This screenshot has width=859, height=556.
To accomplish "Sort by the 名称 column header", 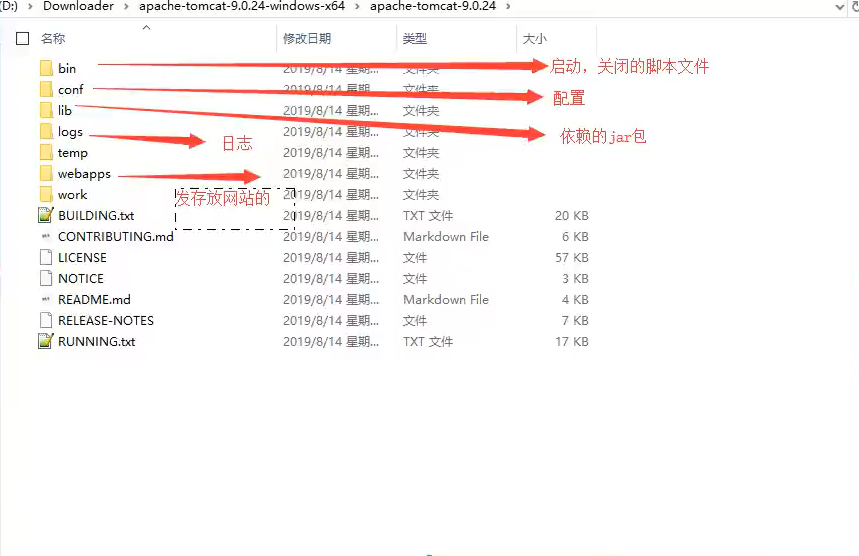I will [53, 38].
